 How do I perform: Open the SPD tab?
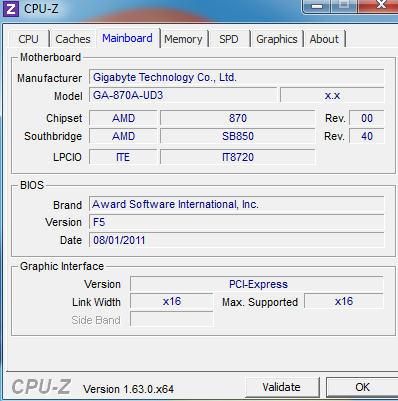click(229, 39)
